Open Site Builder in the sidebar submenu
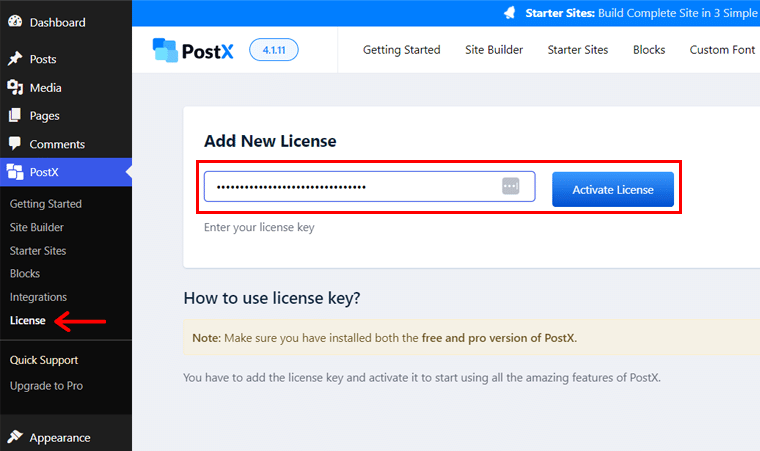The height and width of the screenshot is (451, 760). tap(36, 227)
